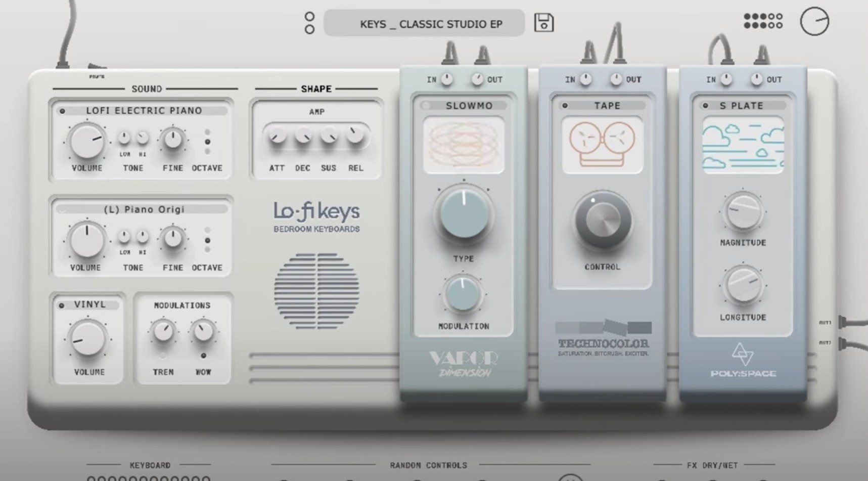Screen dimensions: 868x481
Task: Toggle the LOFI ELECTRIC PIANO layer power
Action: coord(62,111)
